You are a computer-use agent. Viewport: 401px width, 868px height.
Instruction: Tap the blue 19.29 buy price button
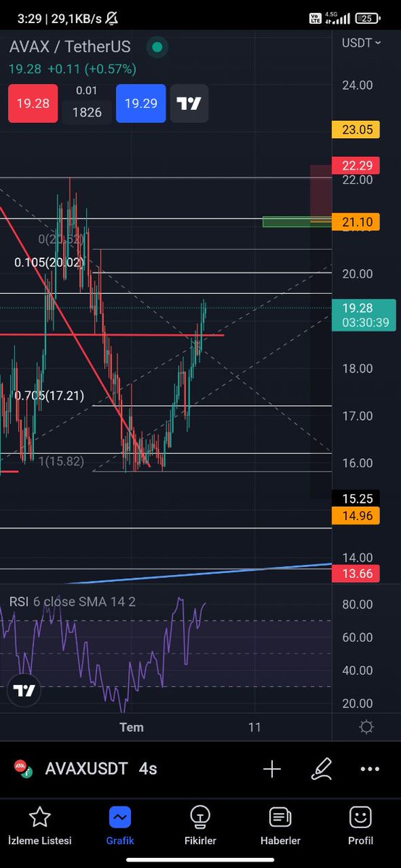pos(140,103)
